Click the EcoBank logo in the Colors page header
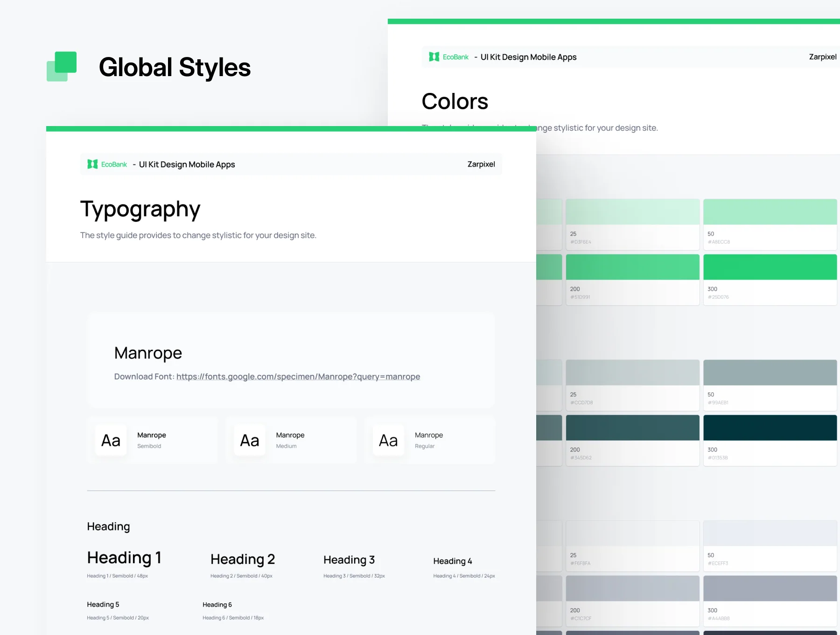The image size is (840, 635). coord(449,57)
